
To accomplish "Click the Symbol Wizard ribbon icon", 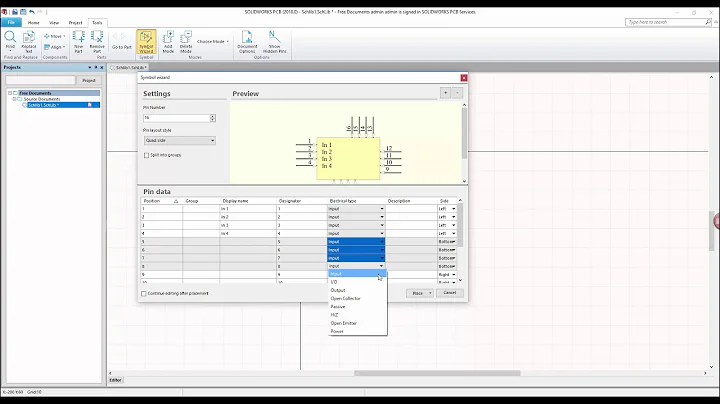I will click(146, 41).
